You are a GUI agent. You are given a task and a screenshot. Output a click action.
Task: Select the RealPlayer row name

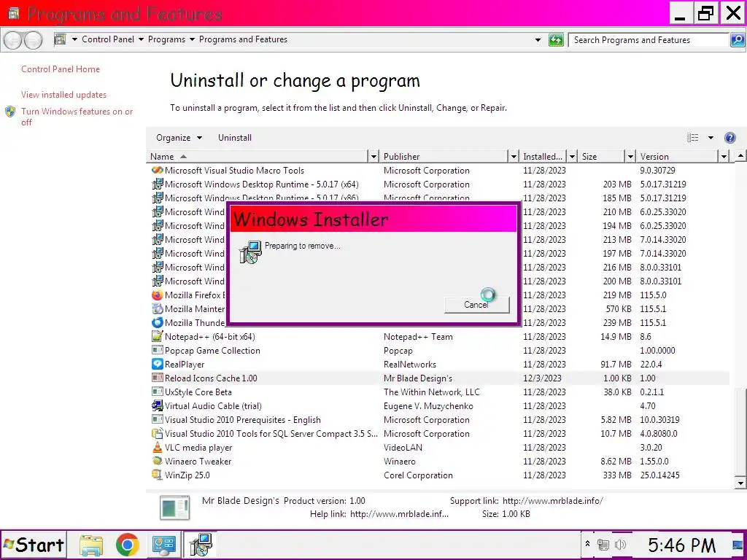(185, 365)
